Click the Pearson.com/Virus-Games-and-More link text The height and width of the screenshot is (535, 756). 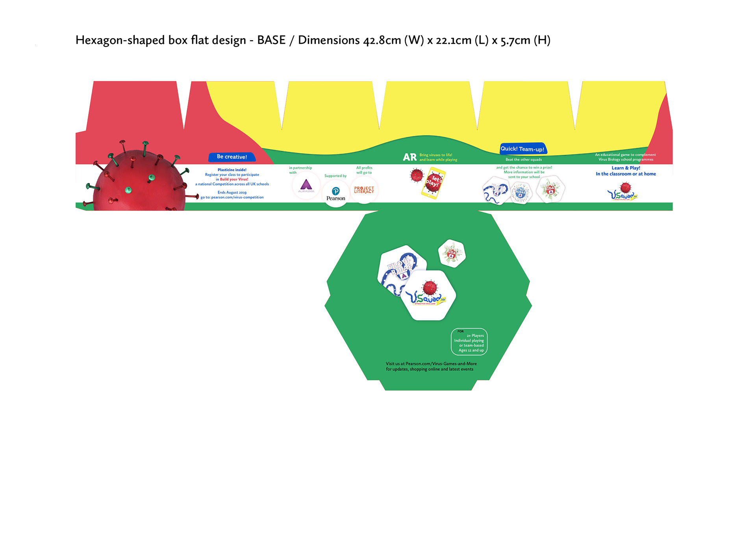pyautogui.click(x=441, y=364)
